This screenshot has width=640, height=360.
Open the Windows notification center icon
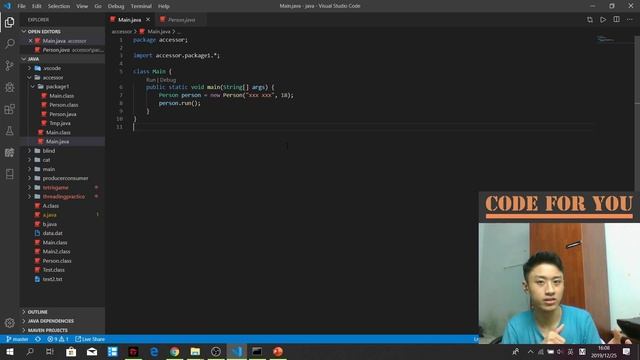[x=627, y=352]
